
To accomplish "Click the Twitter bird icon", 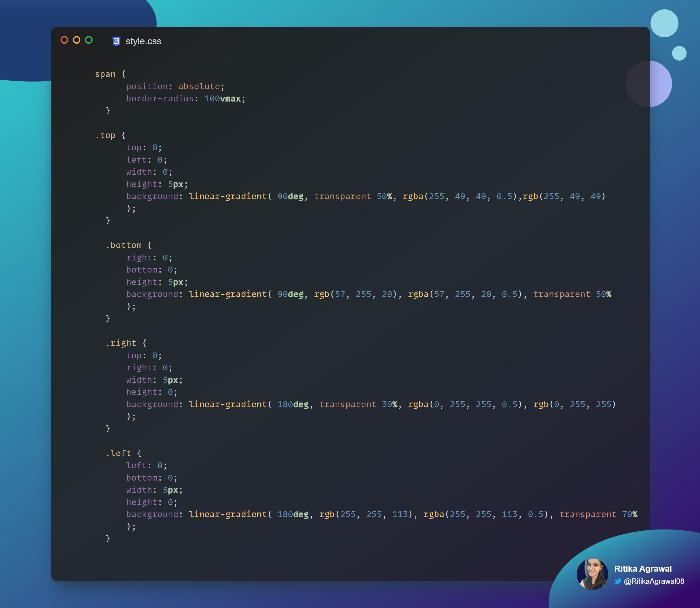I will [618, 581].
